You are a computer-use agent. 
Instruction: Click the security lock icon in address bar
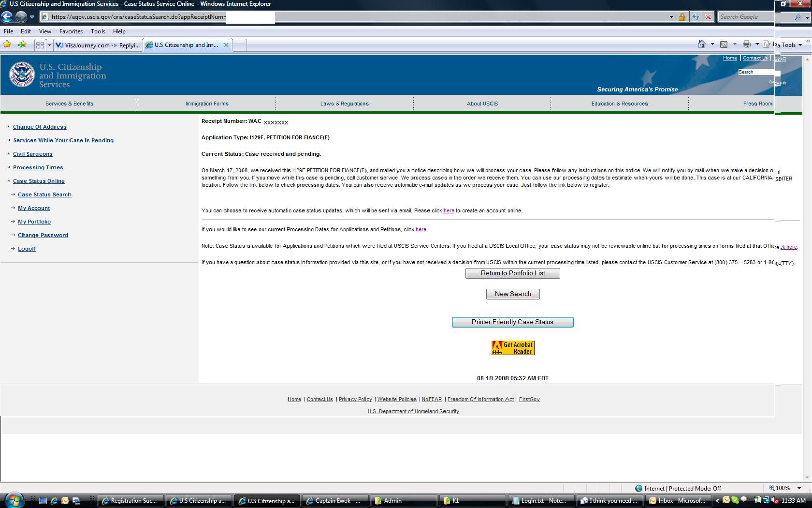pyautogui.click(x=682, y=17)
